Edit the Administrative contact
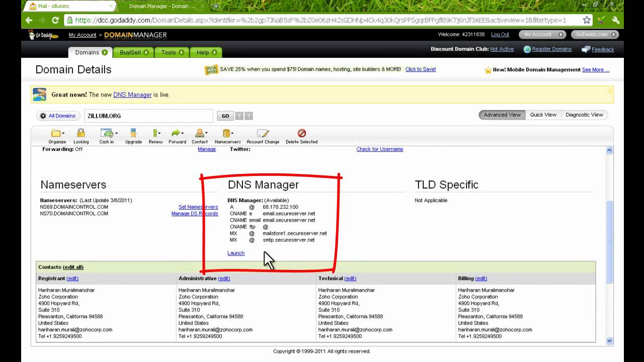Screen dimensions: 644x362 tap(224, 279)
